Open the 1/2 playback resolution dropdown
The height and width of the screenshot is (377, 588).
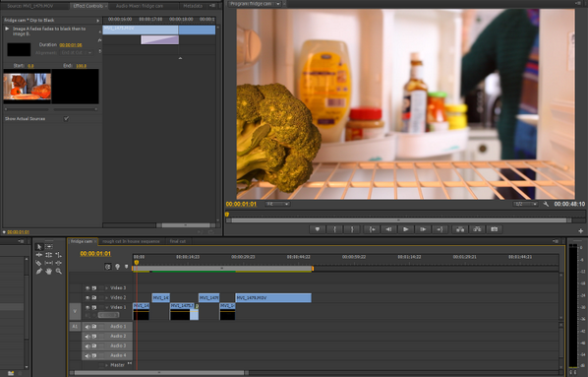coord(525,205)
